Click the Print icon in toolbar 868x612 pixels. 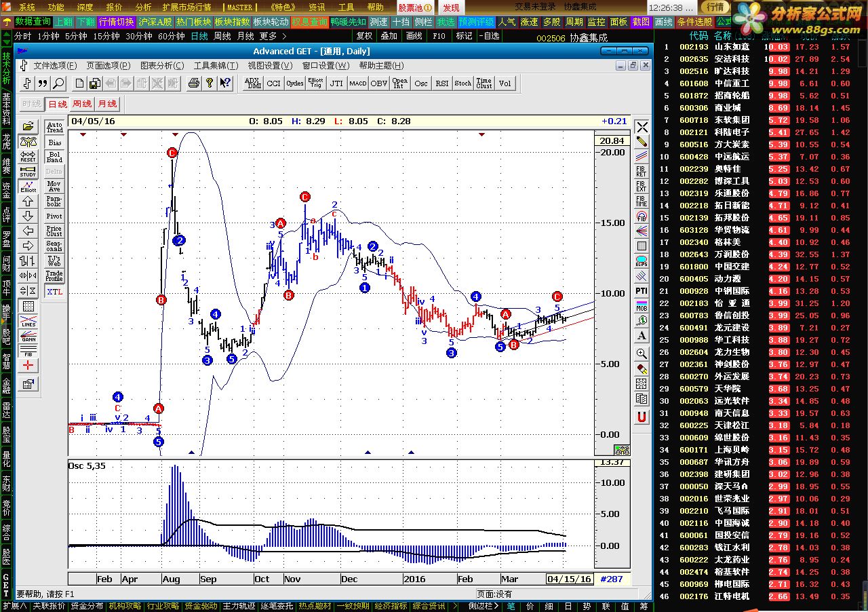[193, 83]
